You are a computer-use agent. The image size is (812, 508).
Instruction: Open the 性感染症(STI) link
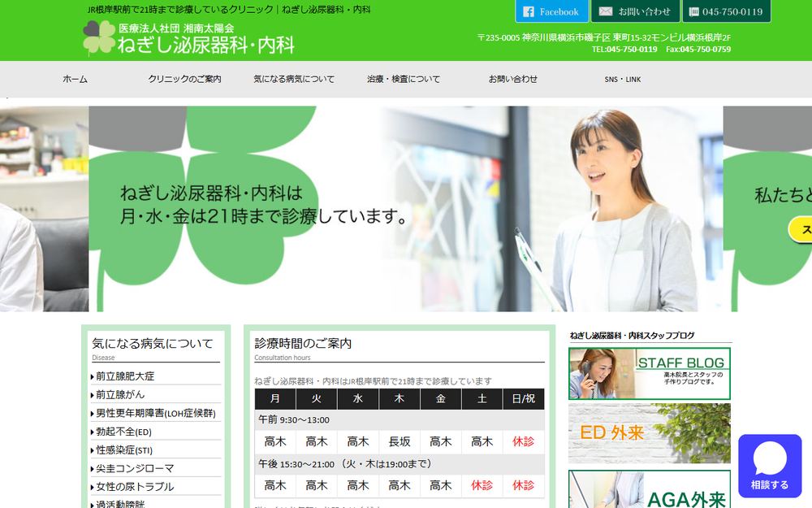coord(123,450)
